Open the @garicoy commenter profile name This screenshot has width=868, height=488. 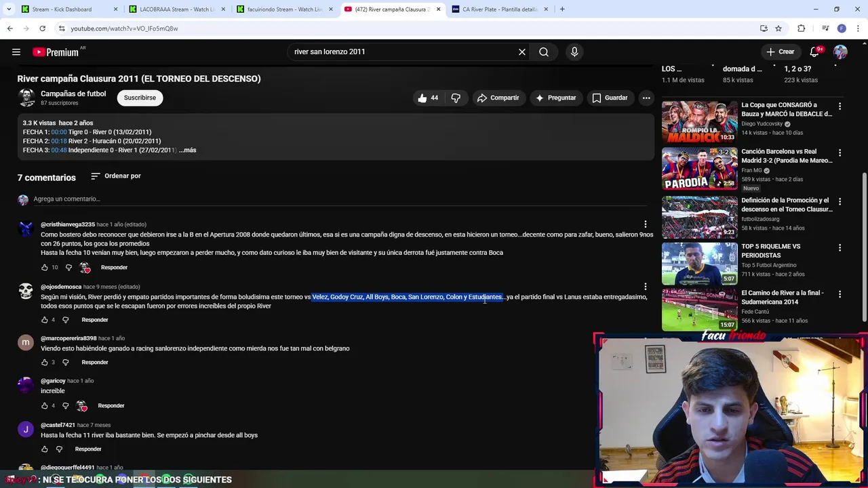click(53, 381)
